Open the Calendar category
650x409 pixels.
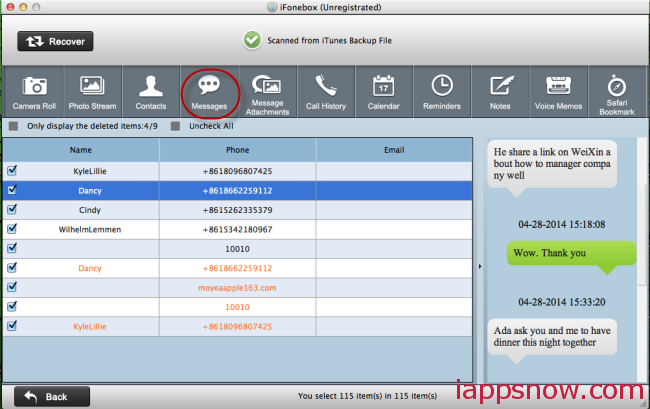click(383, 92)
